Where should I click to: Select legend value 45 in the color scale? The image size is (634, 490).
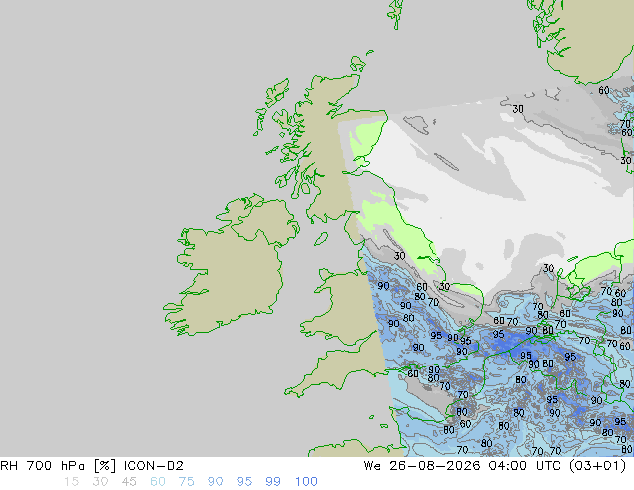tap(129, 482)
